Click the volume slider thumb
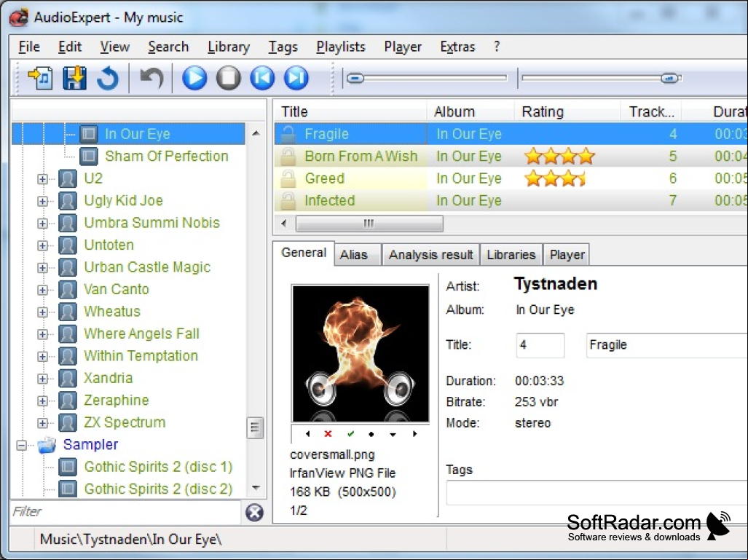 click(670, 78)
